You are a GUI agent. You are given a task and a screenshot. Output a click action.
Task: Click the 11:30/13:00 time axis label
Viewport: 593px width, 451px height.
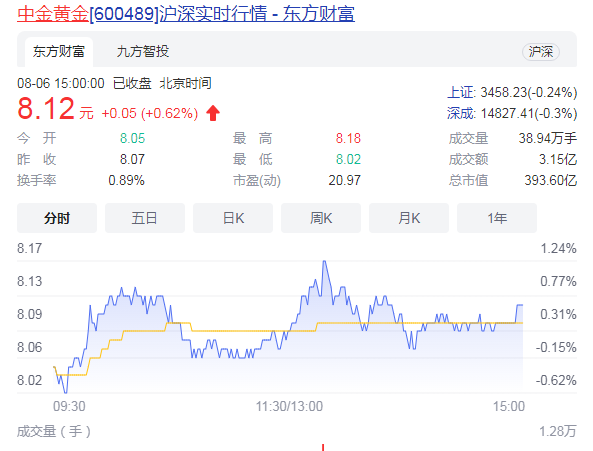[x=289, y=406]
